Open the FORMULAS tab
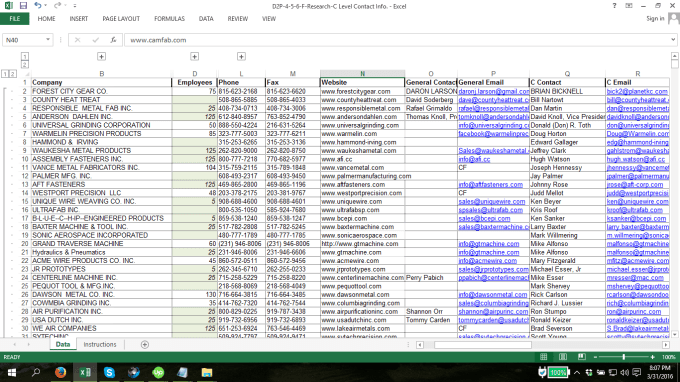 click(169, 19)
